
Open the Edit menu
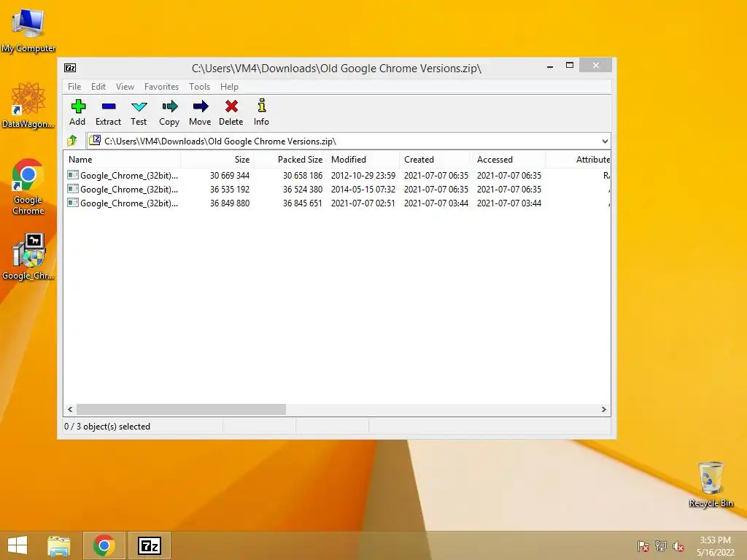(98, 87)
